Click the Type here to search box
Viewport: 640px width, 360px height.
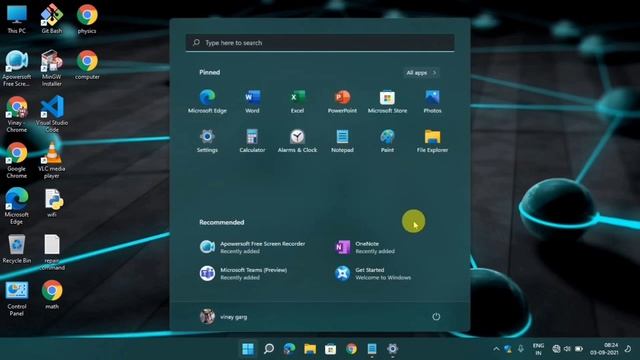[x=320, y=43]
